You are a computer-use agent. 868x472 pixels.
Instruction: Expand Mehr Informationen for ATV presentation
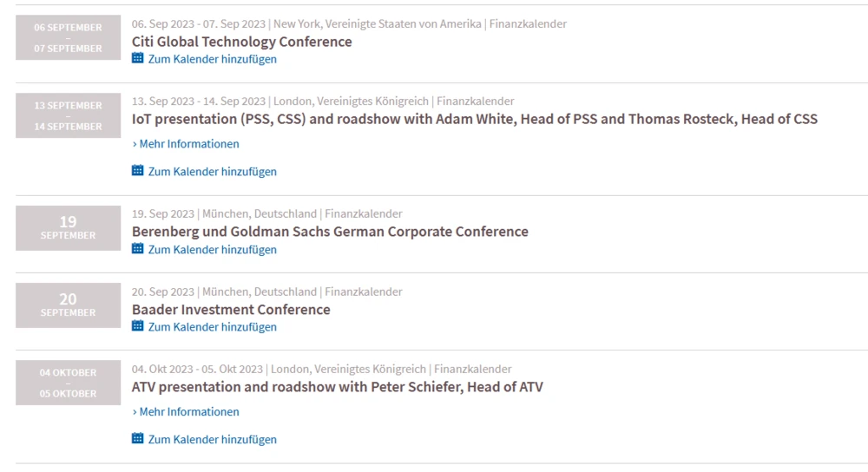pyautogui.click(x=186, y=412)
